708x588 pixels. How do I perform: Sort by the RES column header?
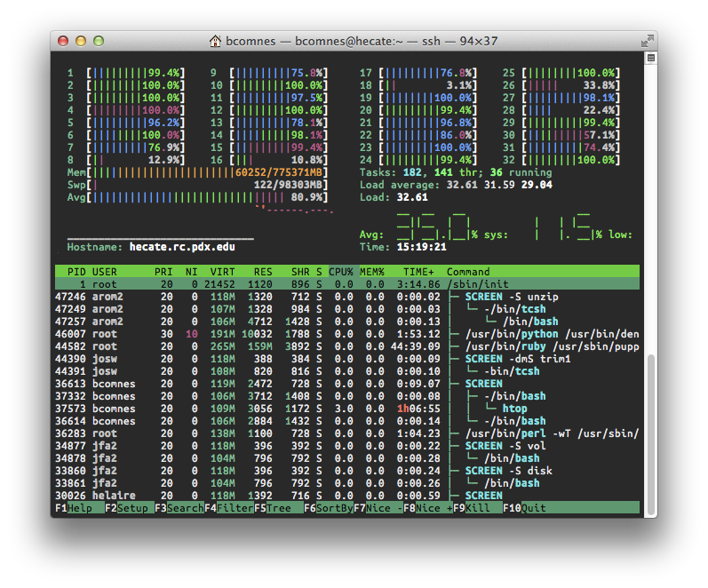[x=263, y=272]
